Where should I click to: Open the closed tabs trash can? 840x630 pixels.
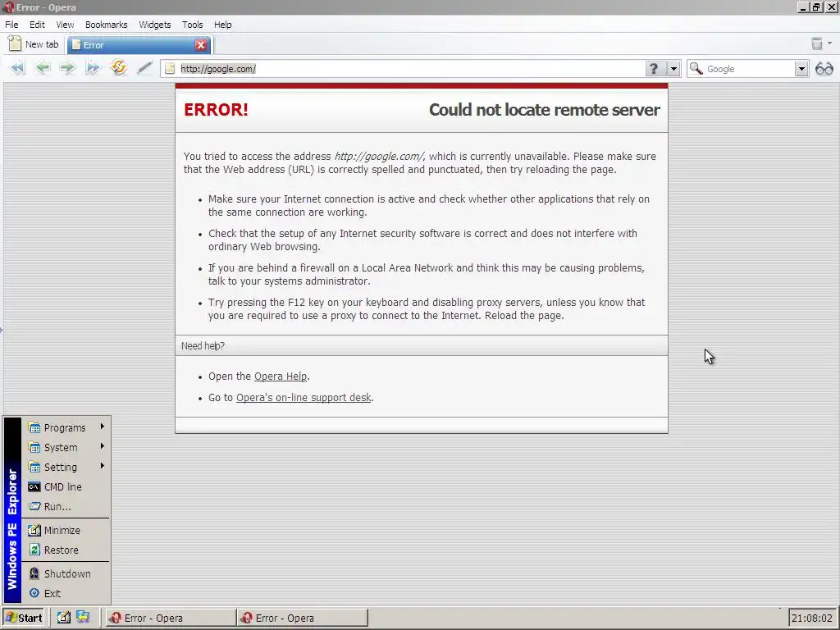click(817, 43)
